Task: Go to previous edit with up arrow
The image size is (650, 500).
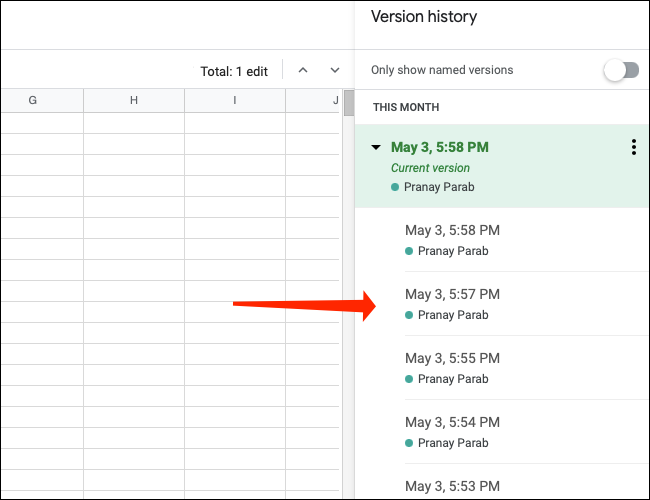Action: (x=303, y=71)
